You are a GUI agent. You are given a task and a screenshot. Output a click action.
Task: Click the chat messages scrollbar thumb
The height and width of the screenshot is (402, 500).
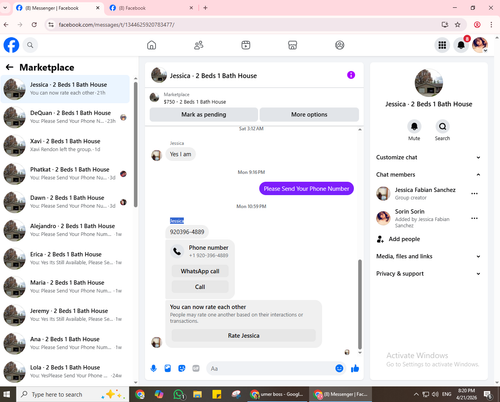pos(360,304)
